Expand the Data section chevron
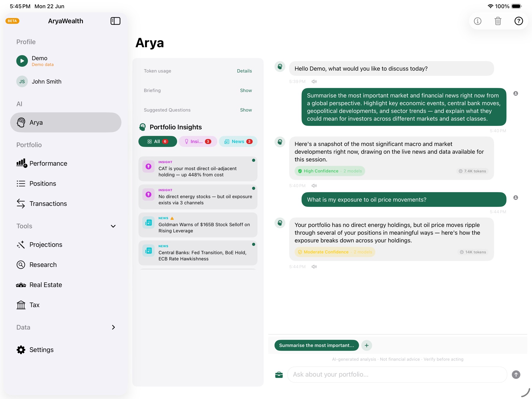This screenshot has width=532, height=399. [113, 327]
